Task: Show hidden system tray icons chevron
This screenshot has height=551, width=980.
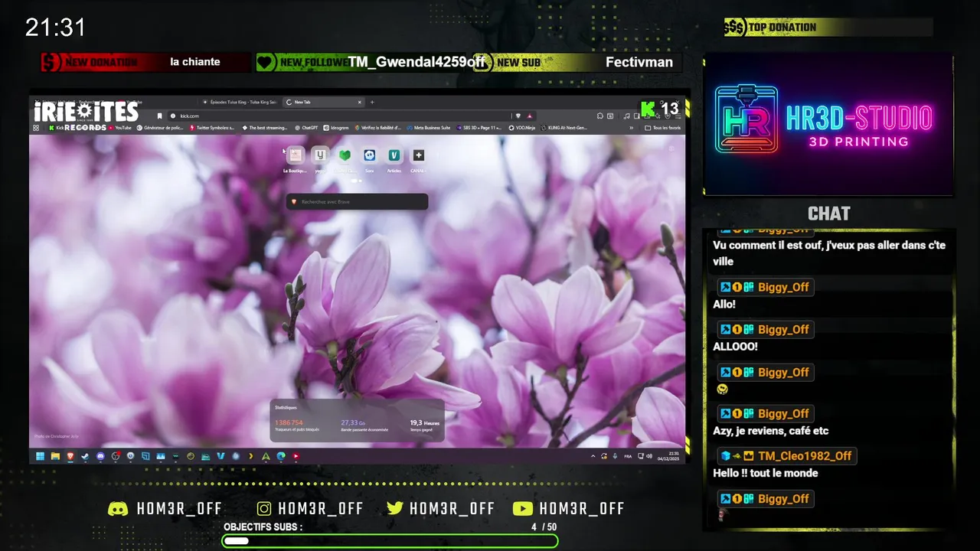Action: pos(593,456)
